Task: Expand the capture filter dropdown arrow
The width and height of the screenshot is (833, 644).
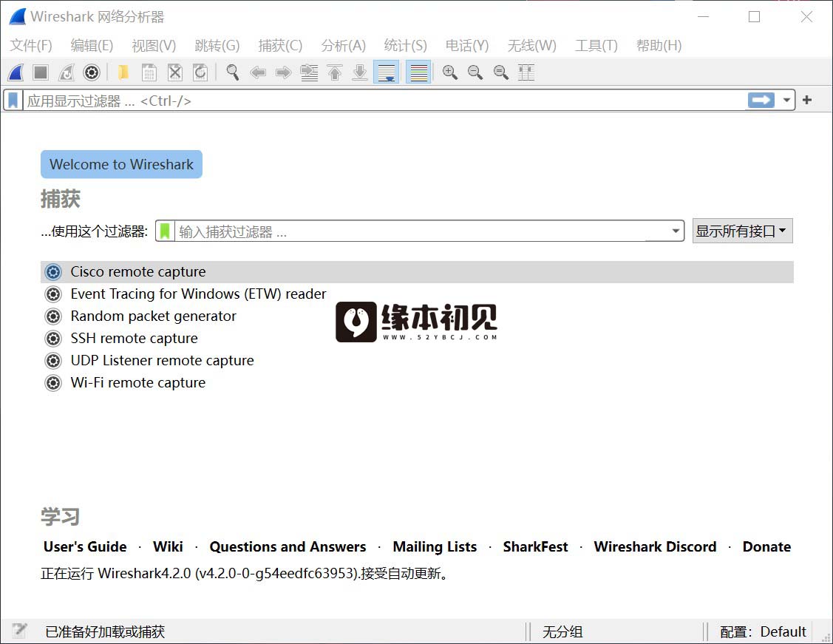Action: click(676, 231)
